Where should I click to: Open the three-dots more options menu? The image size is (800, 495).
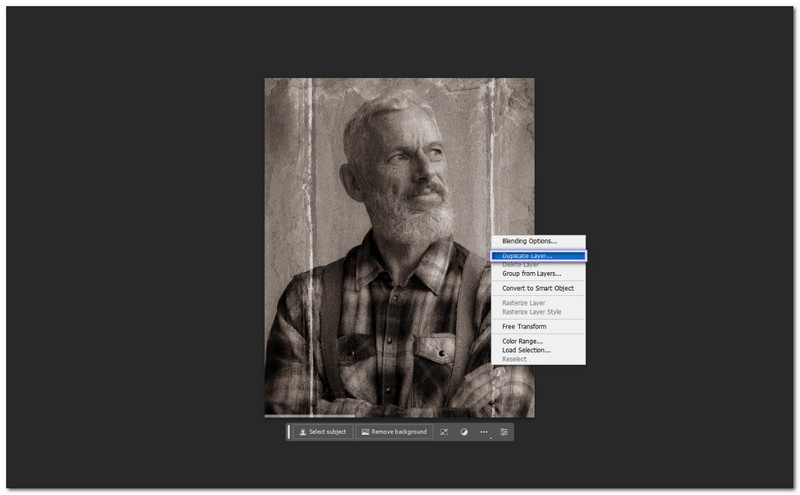[x=484, y=432]
